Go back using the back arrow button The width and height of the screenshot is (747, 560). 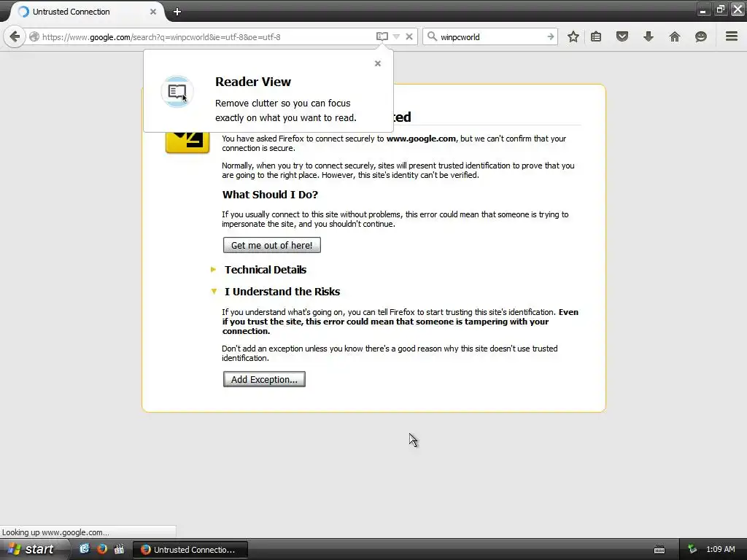pos(15,36)
